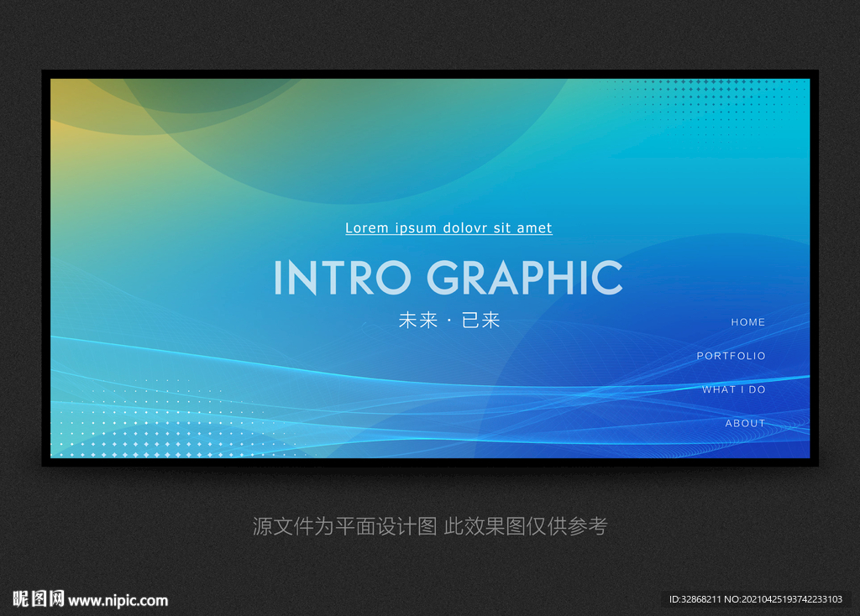Click the ID:32868211 label
Image resolution: width=860 pixels, height=616 pixels.
695,599
